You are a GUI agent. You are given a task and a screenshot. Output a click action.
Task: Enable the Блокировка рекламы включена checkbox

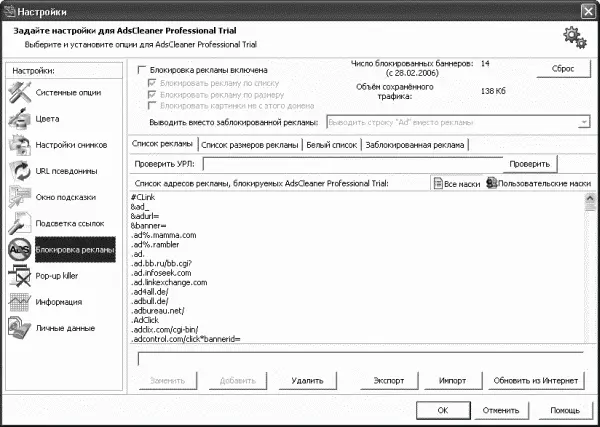click(x=142, y=71)
